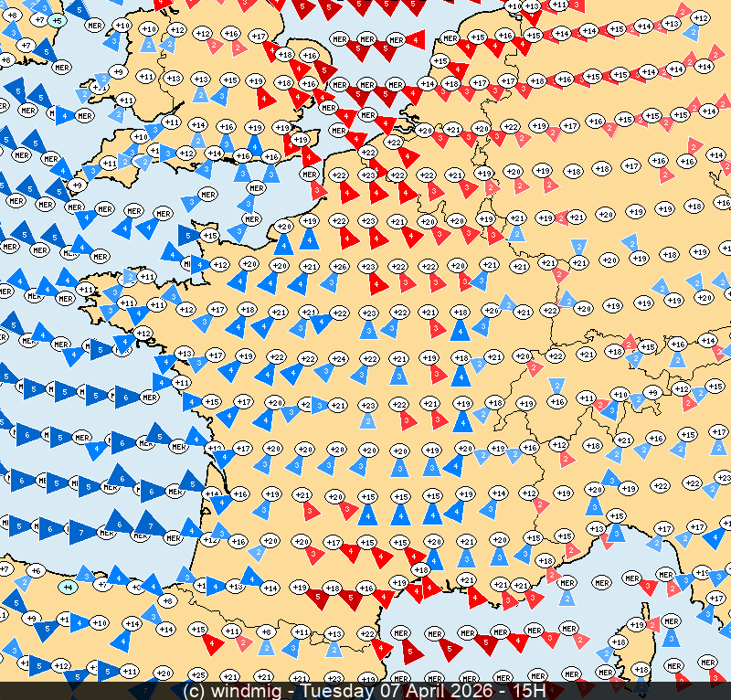Screen dimensions: 731x700
Task: Click the windmig copyright date caption
Action: coord(365,691)
